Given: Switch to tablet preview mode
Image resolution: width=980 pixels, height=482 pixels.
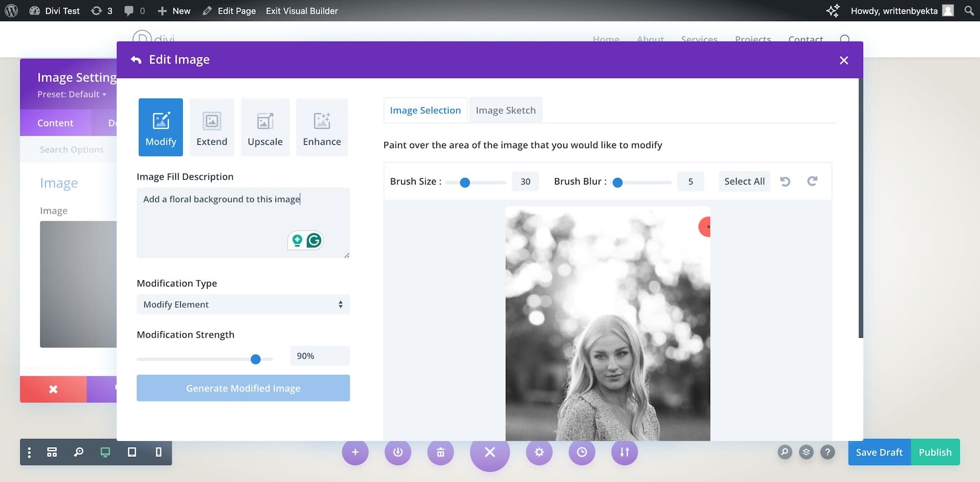Looking at the screenshot, I should (132, 452).
